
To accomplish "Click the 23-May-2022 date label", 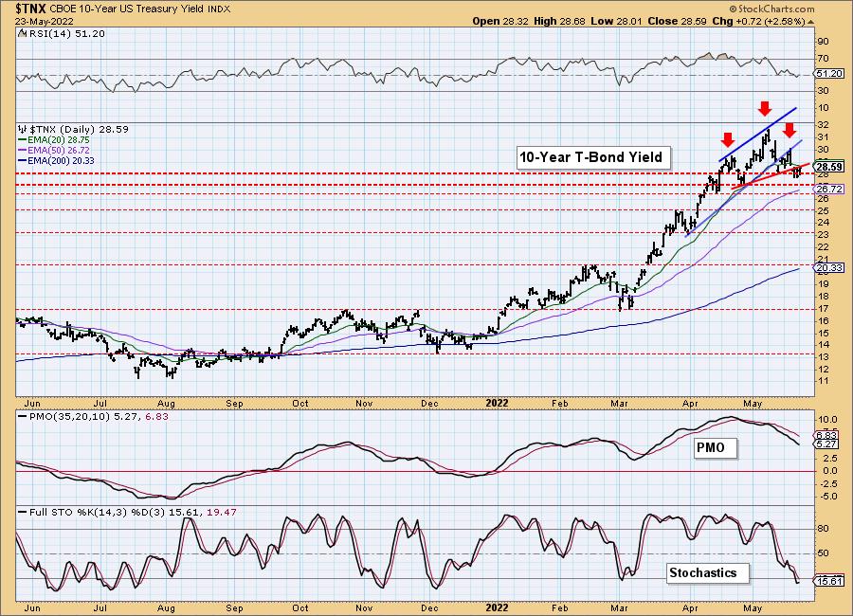I will [45, 22].
